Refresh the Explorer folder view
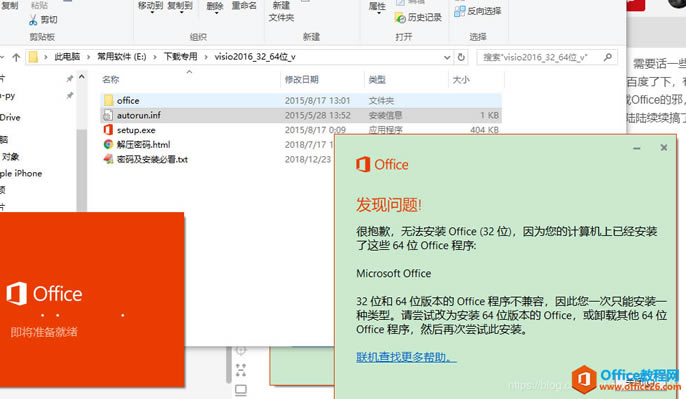This screenshot has height=399, width=686. [x=461, y=57]
